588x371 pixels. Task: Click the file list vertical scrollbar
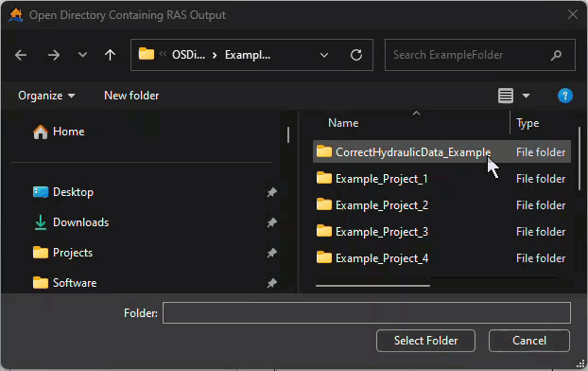tap(579, 158)
